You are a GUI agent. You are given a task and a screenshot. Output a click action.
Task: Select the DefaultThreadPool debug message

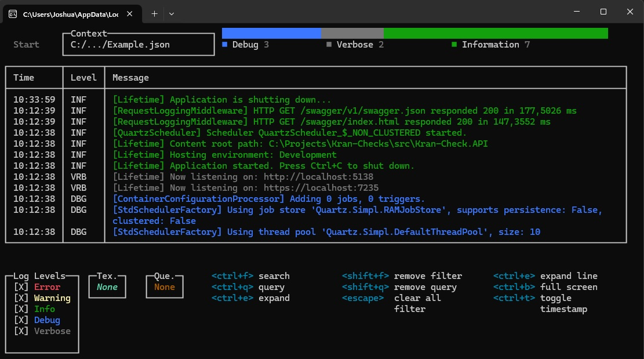click(326, 232)
